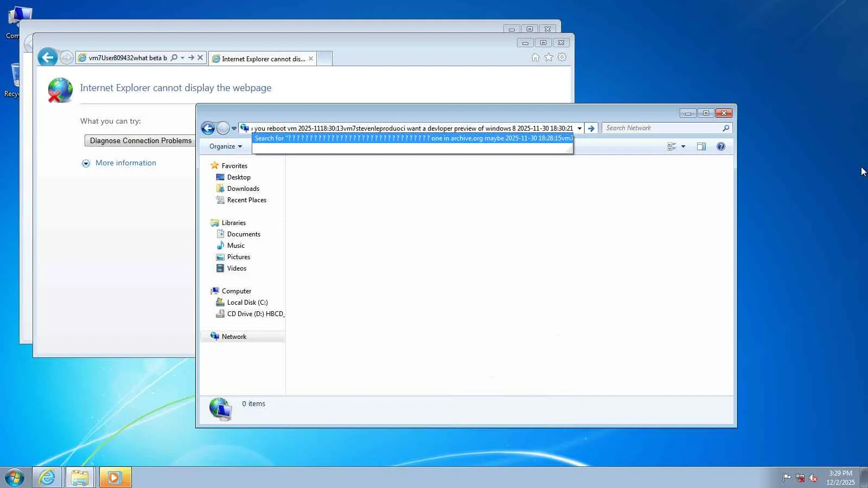
Task: Click the Search Network input field
Action: pos(662,128)
